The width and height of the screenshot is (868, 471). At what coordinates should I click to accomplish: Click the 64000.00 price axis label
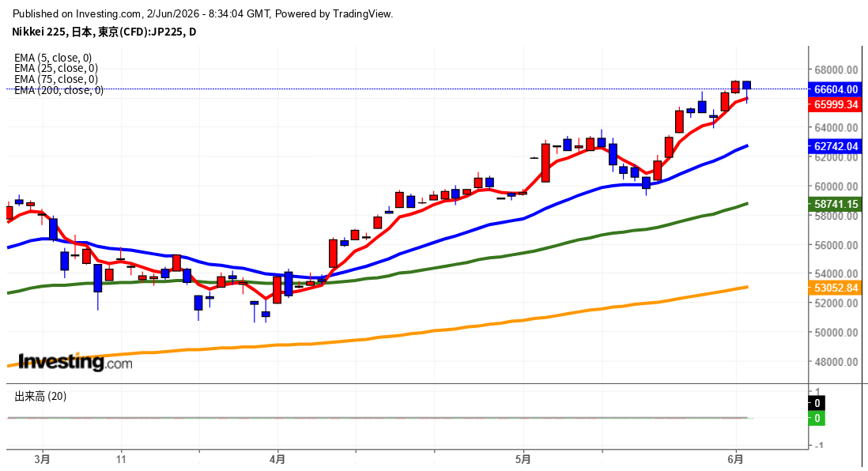[x=836, y=128]
